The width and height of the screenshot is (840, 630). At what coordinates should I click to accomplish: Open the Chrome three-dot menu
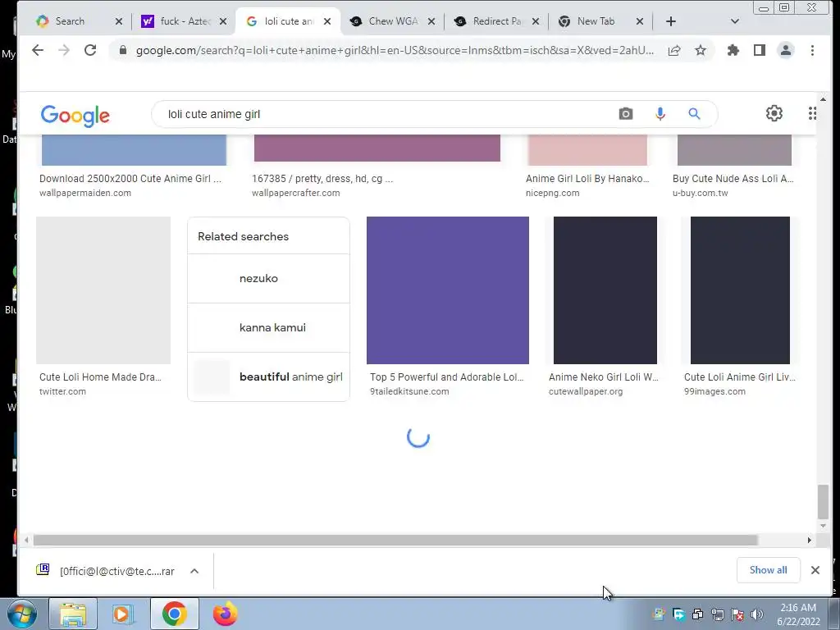tap(813, 50)
